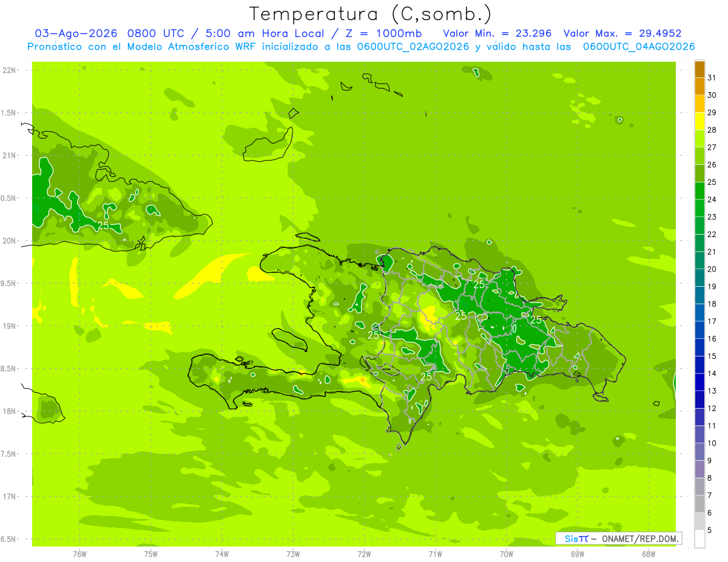Click the "0800 UTC" time in the header
The image size is (728, 562).
coord(158,33)
